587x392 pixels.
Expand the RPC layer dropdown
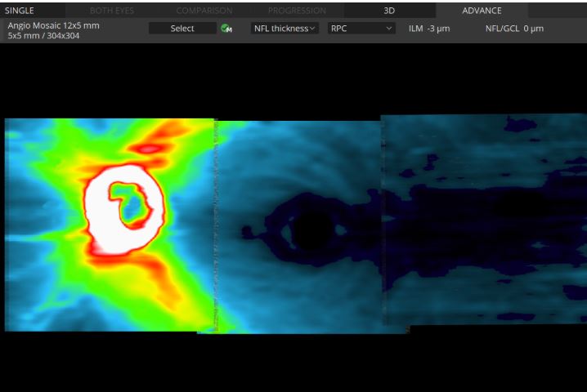361,29
